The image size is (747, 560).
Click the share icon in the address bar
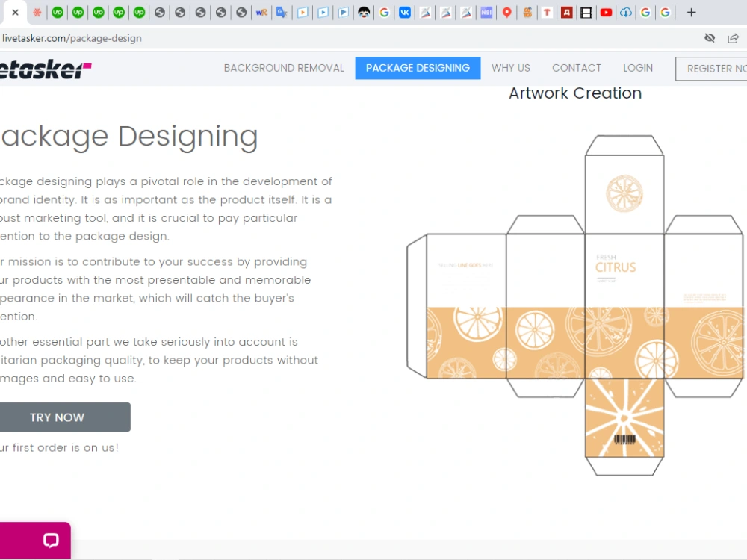click(734, 38)
